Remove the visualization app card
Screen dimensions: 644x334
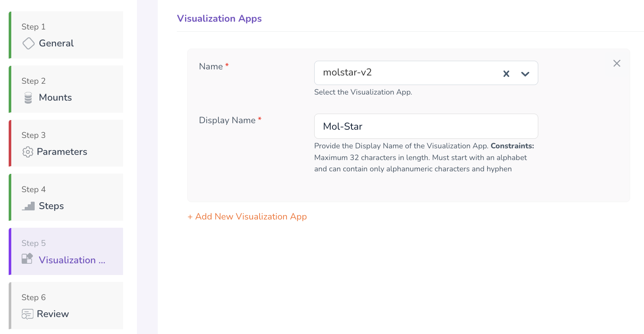(x=617, y=63)
